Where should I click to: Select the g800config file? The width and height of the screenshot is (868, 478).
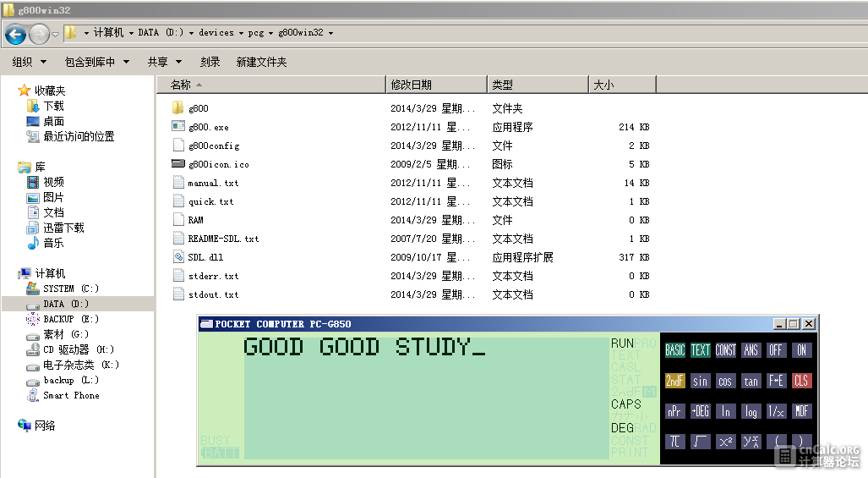[x=214, y=146]
